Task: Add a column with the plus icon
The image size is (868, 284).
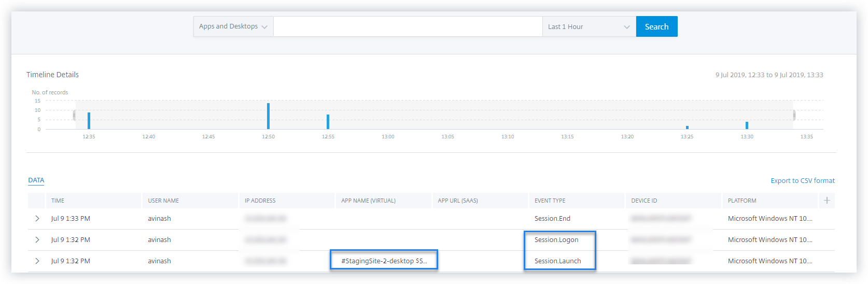Action: 827,201
